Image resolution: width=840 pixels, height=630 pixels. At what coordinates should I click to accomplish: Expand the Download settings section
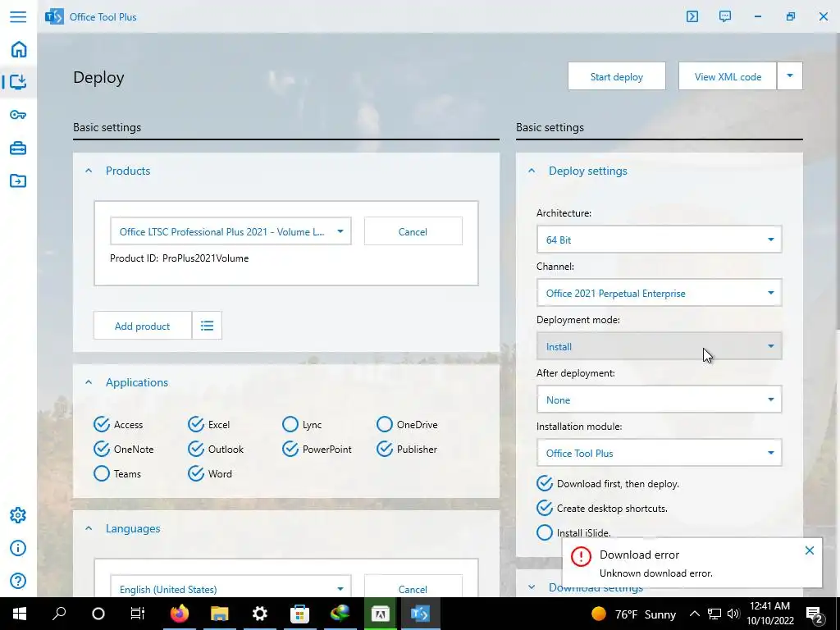[x=532, y=587]
